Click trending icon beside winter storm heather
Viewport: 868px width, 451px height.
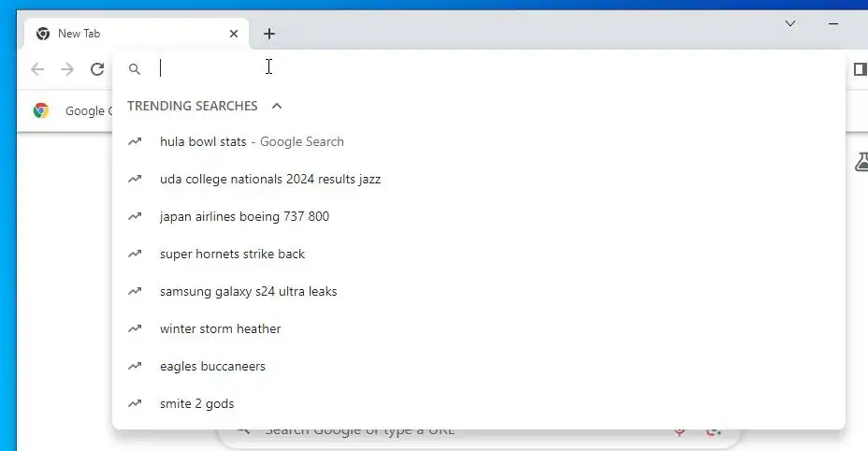click(135, 328)
